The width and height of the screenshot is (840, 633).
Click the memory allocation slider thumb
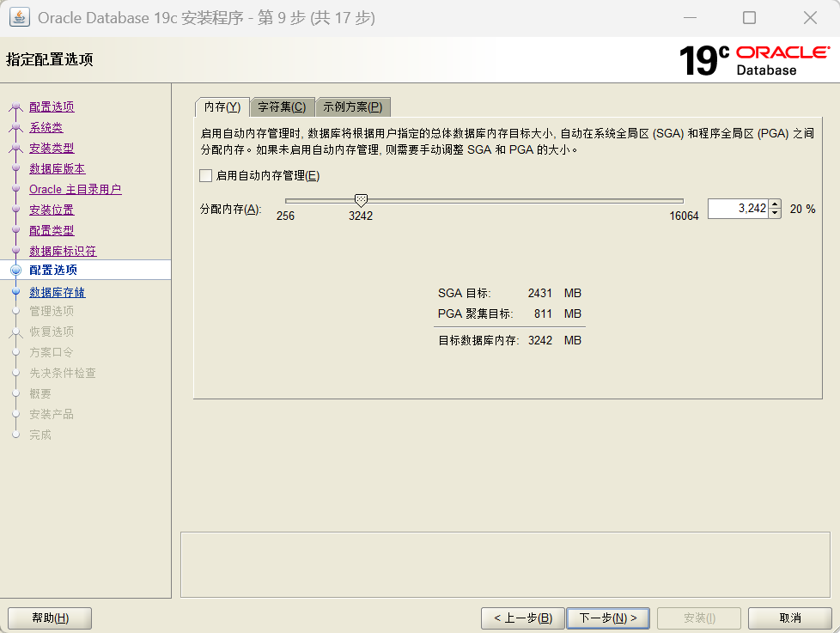361,201
